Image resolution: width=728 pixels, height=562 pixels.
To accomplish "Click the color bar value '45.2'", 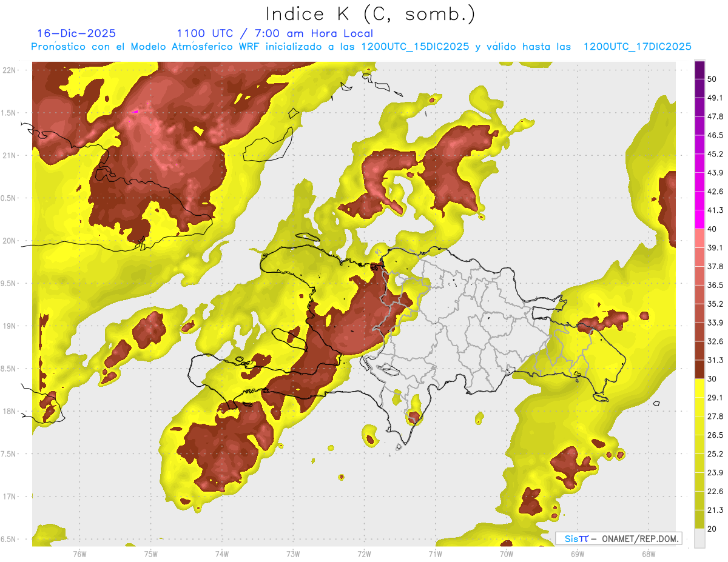I will tap(715, 154).
